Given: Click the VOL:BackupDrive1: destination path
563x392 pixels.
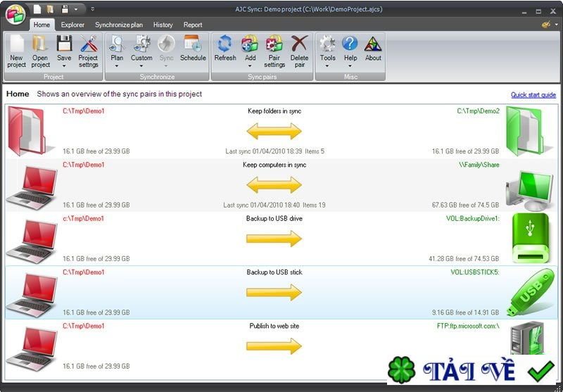Looking at the screenshot, I should click(473, 219).
